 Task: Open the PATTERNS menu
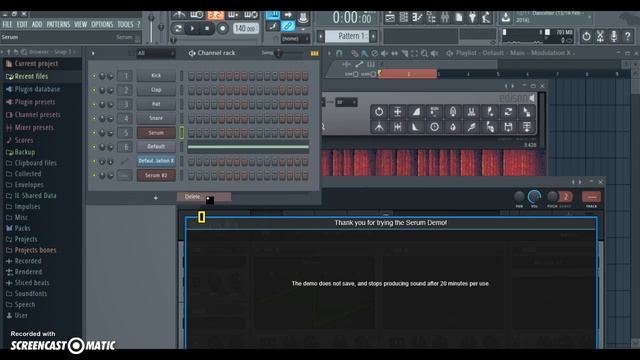pyautogui.click(x=58, y=24)
